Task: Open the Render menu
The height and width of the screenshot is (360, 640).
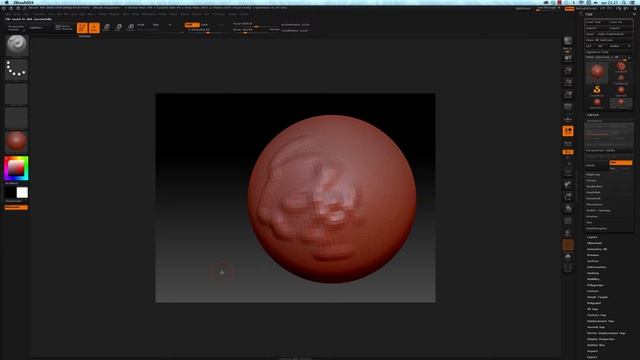Action: (x=162, y=14)
